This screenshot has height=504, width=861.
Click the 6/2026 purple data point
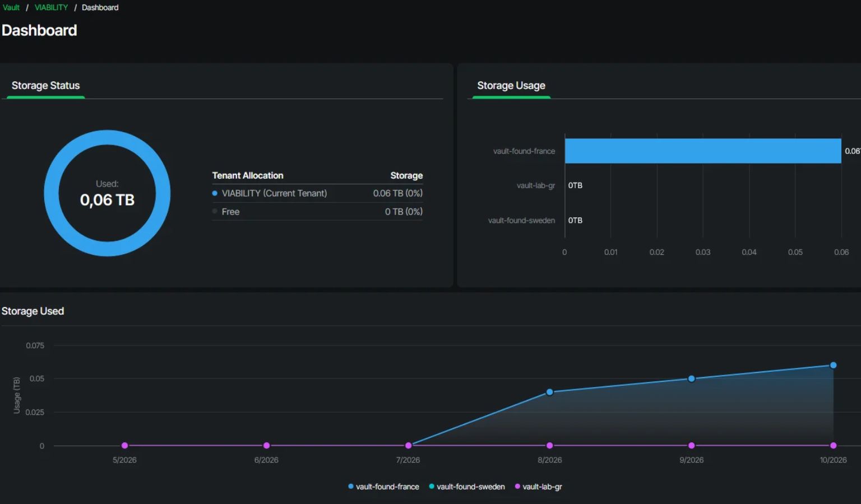pos(266,446)
